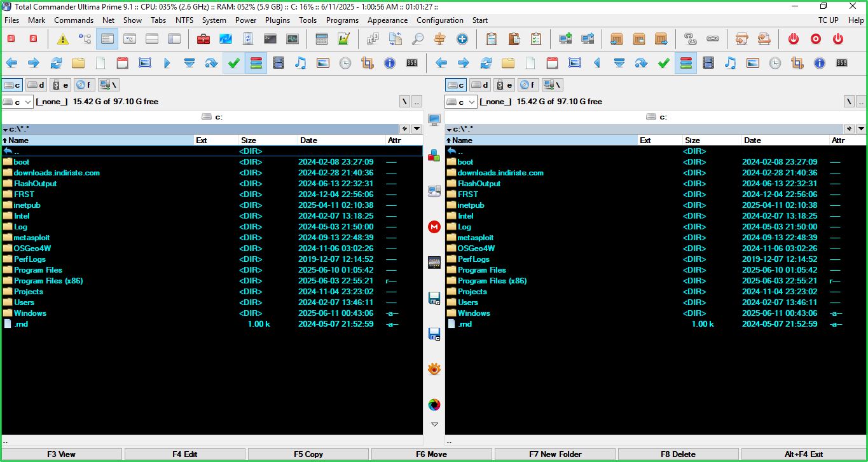Click the network connect icon with green plus

click(x=565, y=39)
